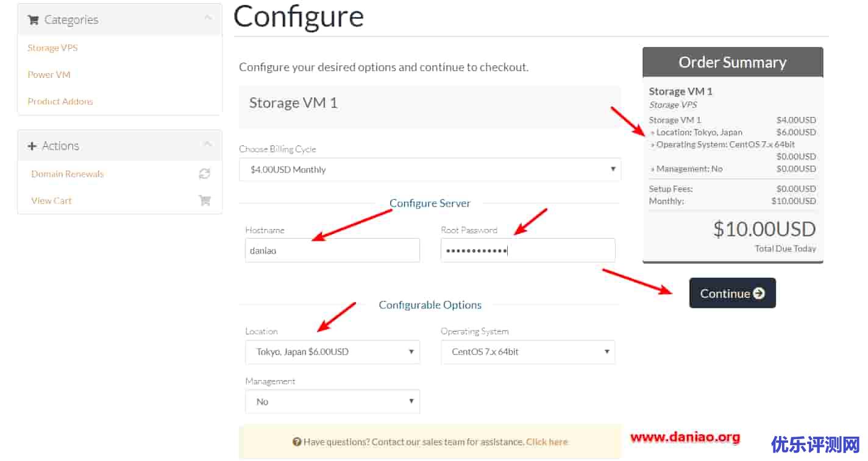Follow the 'Click here' sales contact link

pos(547,442)
